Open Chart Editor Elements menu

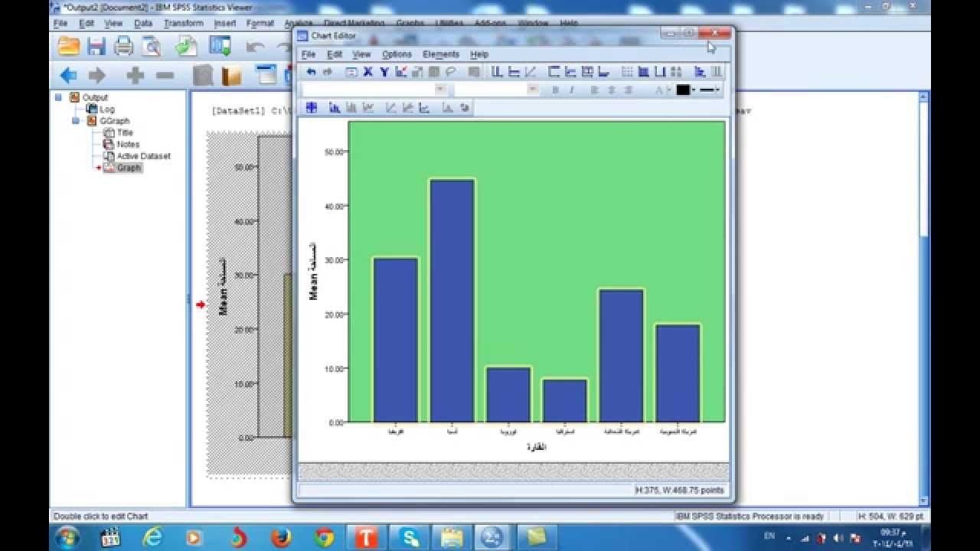coord(441,54)
